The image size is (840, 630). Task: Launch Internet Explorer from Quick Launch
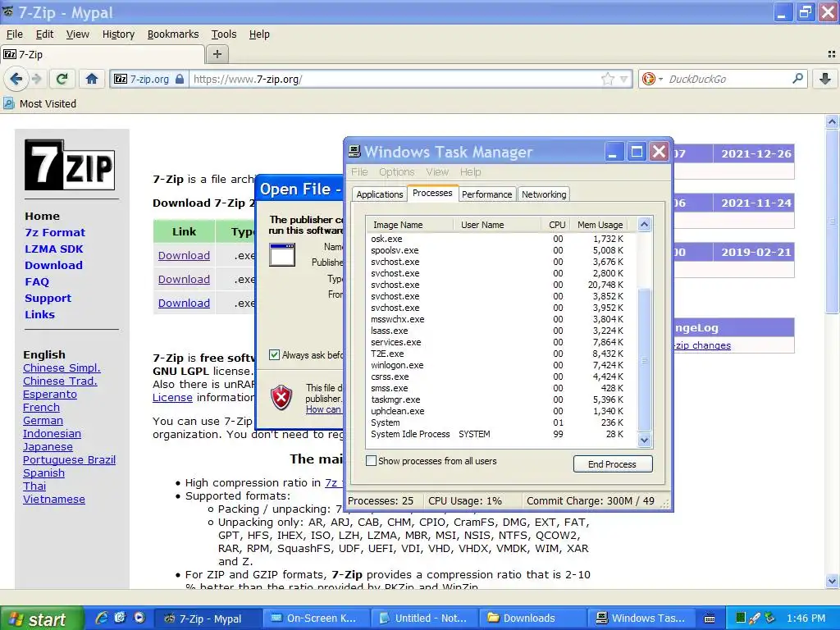[x=101, y=618]
